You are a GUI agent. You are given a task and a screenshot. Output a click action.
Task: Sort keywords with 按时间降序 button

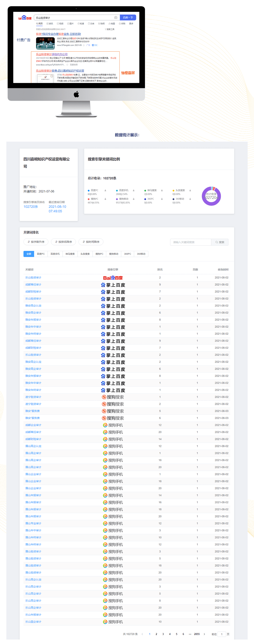pos(91,242)
